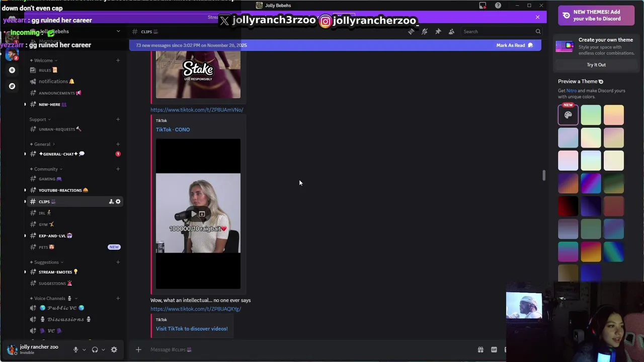Click the search magnifier icon
The image size is (644, 362).
(x=538, y=32)
